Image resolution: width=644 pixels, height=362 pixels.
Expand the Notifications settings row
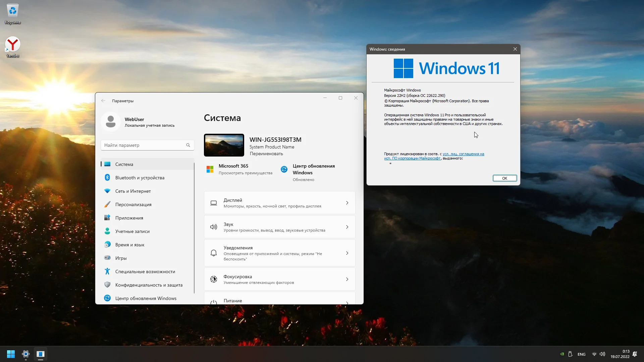tap(279, 253)
